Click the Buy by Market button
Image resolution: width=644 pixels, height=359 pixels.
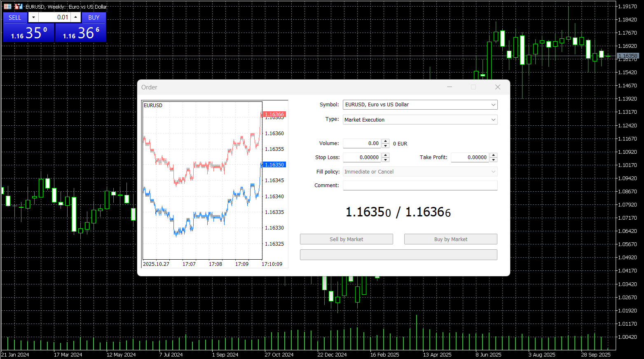451,239
